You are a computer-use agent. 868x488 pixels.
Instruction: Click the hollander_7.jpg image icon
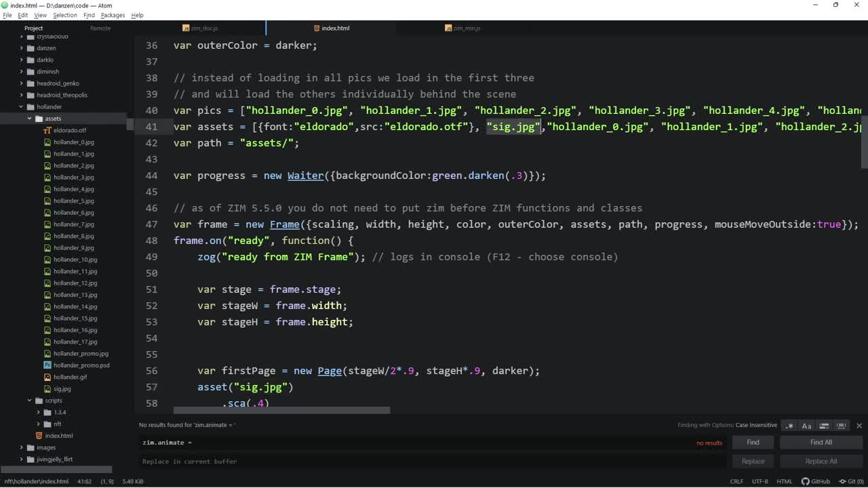(47, 224)
